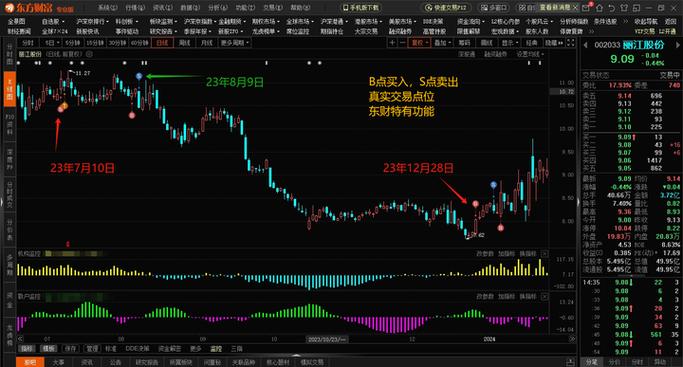683x367 pixels.
Task: Open the 资讯 menu
Action: tap(162, 7)
